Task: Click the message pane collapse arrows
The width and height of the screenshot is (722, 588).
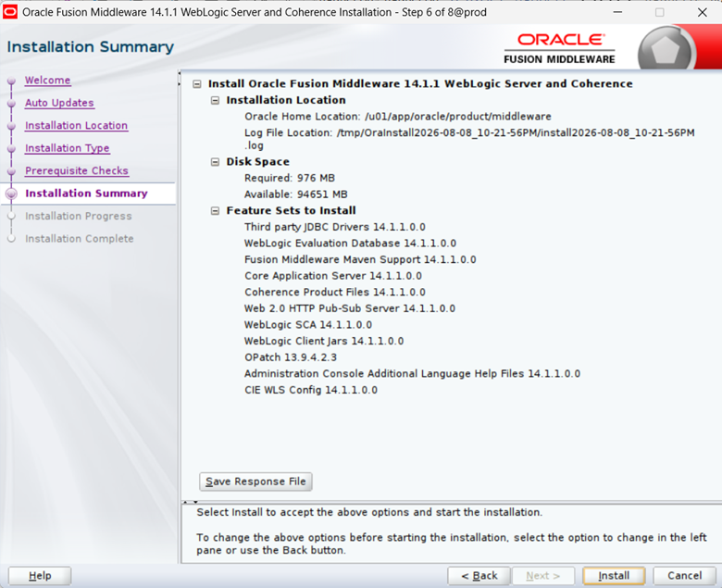Action: tap(190, 502)
